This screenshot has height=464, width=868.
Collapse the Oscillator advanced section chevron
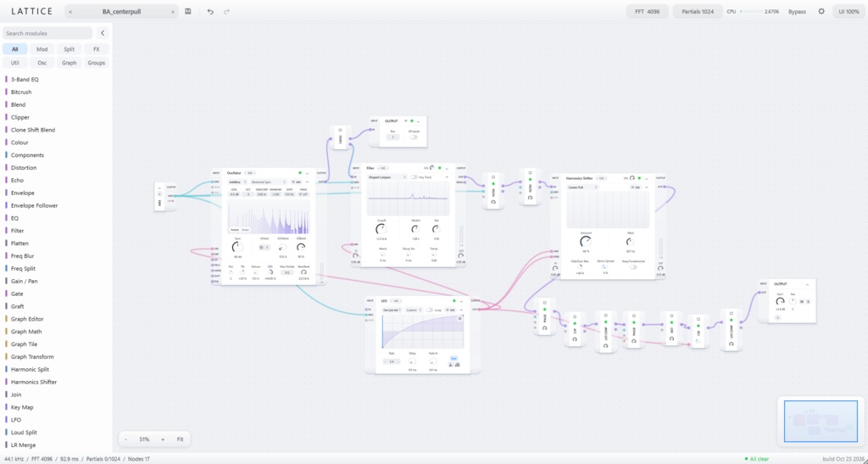pyautogui.click(x=307, y=182)
